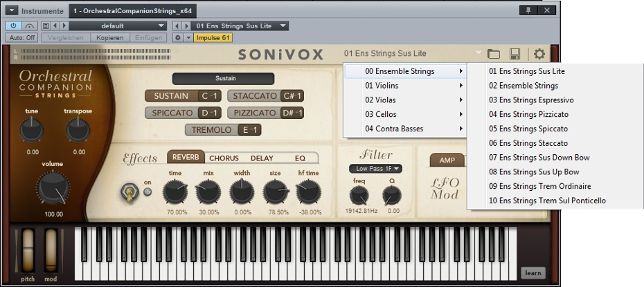Select the STACCATO articulation button
Viewport: 644px width, 287px height.
click(x=265, y=96)
